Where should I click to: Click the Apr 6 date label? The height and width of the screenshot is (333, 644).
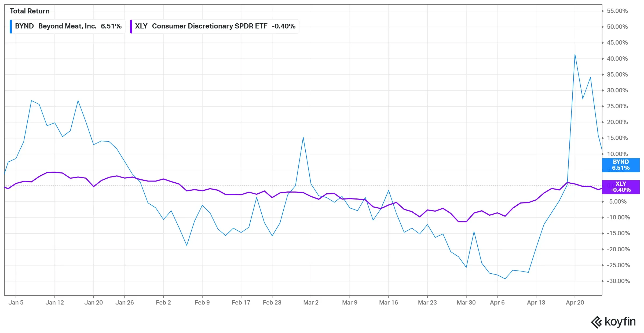pyautogui.click(x=497, y=302)
